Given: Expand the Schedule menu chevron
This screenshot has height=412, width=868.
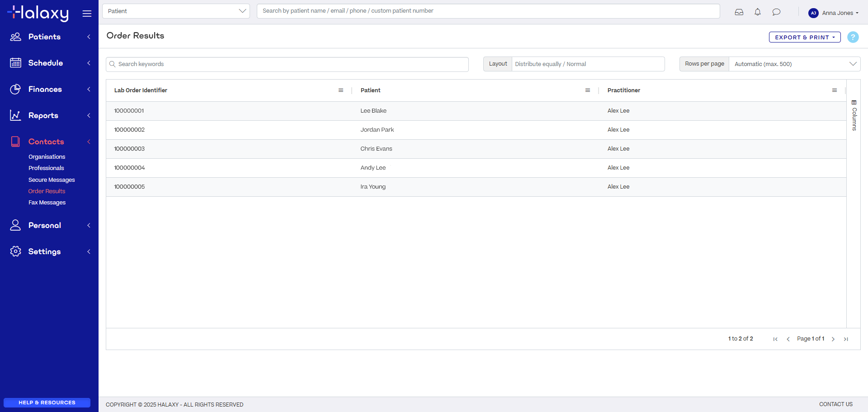Looking at the screenshot, I should tap(89, 63).
